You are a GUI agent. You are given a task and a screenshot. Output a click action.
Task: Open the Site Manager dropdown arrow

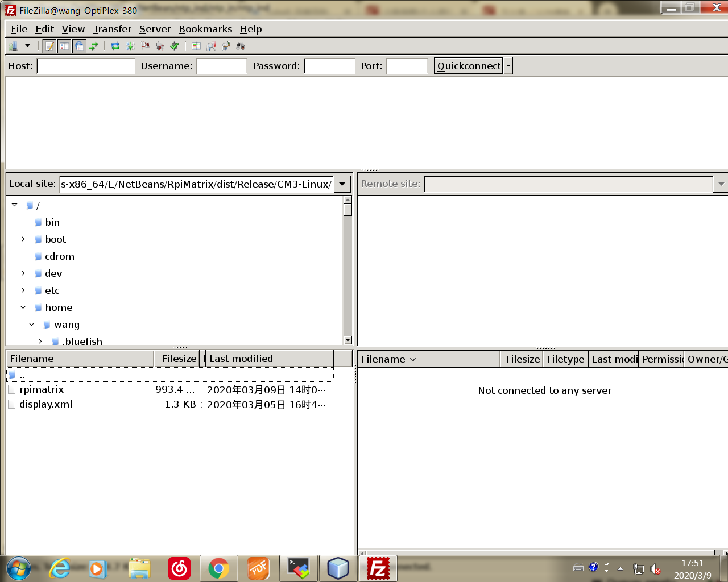(27, 46)
